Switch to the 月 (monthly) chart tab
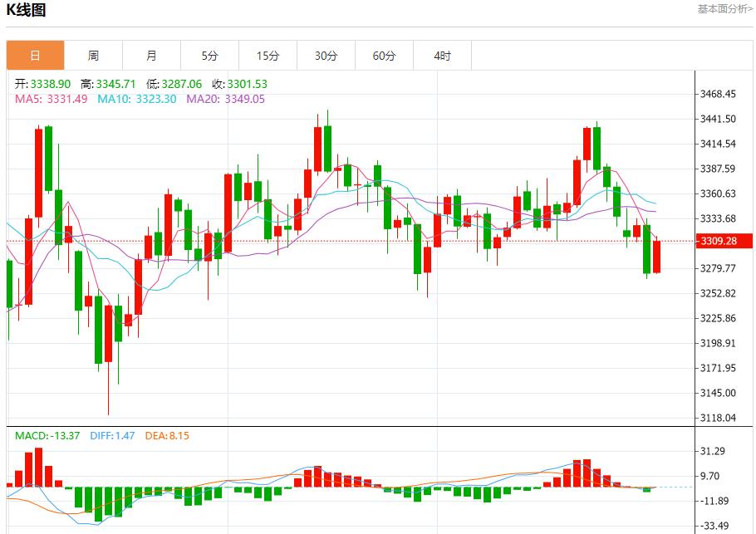This screenshot has width=756, height=534. pyautogui.click(x=152, y=55)
